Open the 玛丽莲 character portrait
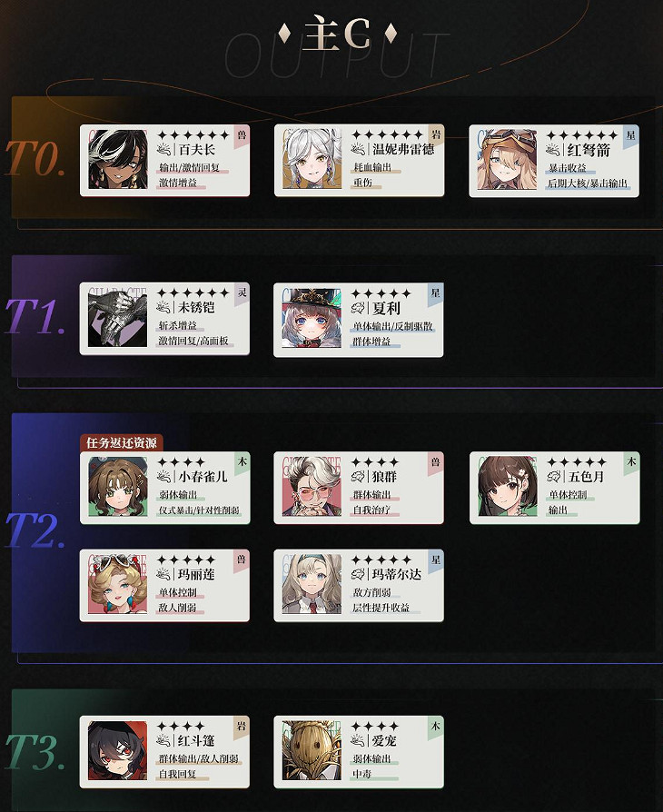The width and height of the screenshot is (663, 812). click(x=118, y=584)
